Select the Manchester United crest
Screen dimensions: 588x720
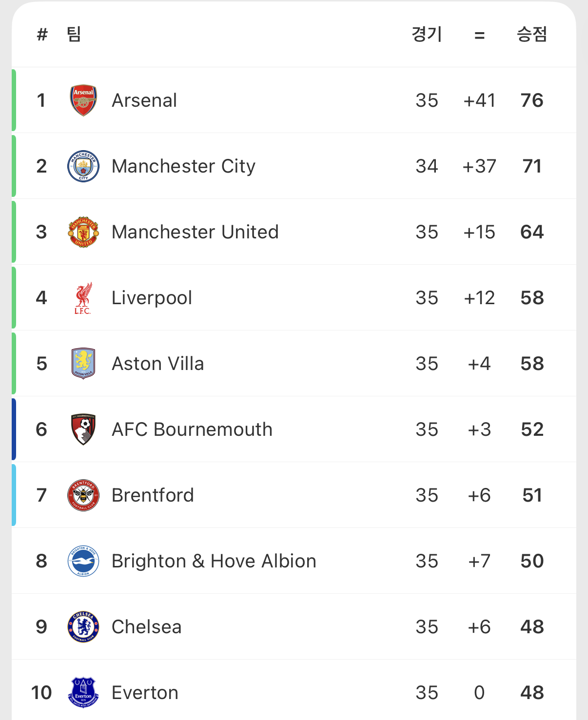click(83, 232)
